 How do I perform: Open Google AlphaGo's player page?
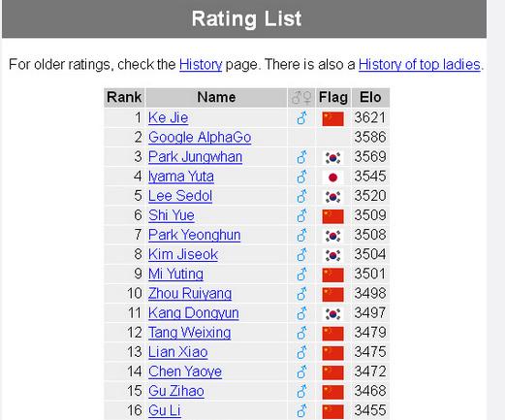[200, 138]
